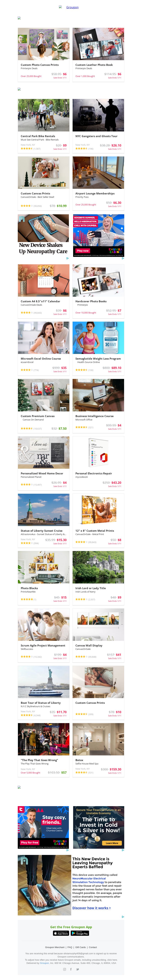Tap the App Store download badge
The width and height of the screenshot is (142, 980).
pyautogui.click(x=61, y=933)
